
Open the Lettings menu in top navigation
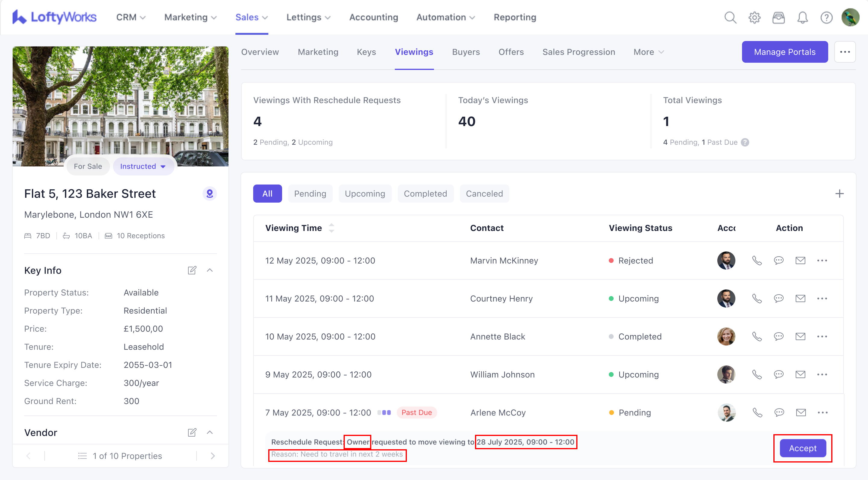pos(308,17)
